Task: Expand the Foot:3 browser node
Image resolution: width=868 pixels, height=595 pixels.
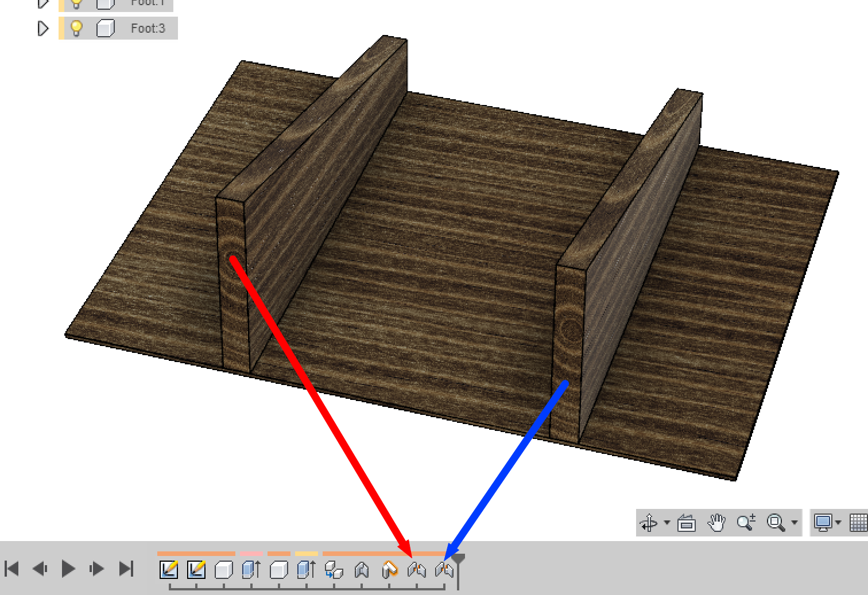Action: (x=43, y=28)
